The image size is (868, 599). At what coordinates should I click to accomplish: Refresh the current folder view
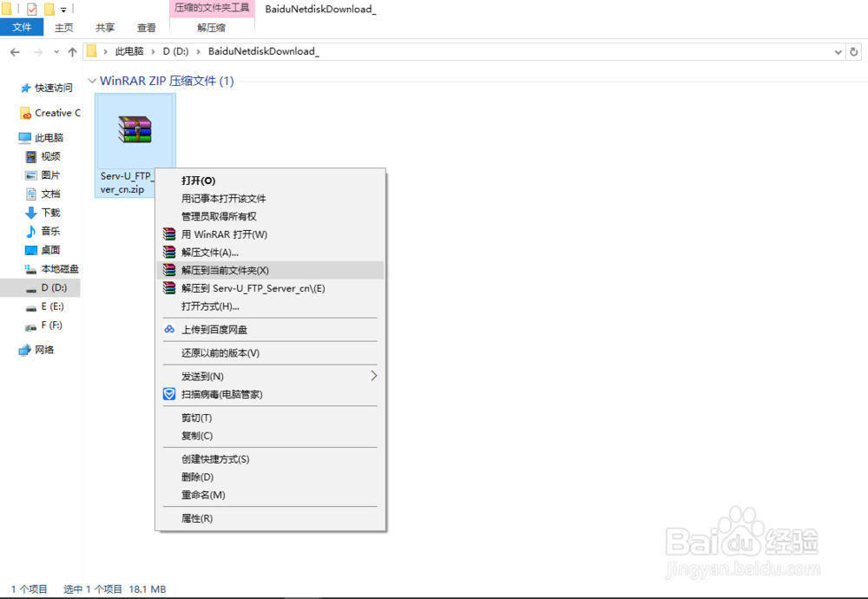[x=853, y=51]
